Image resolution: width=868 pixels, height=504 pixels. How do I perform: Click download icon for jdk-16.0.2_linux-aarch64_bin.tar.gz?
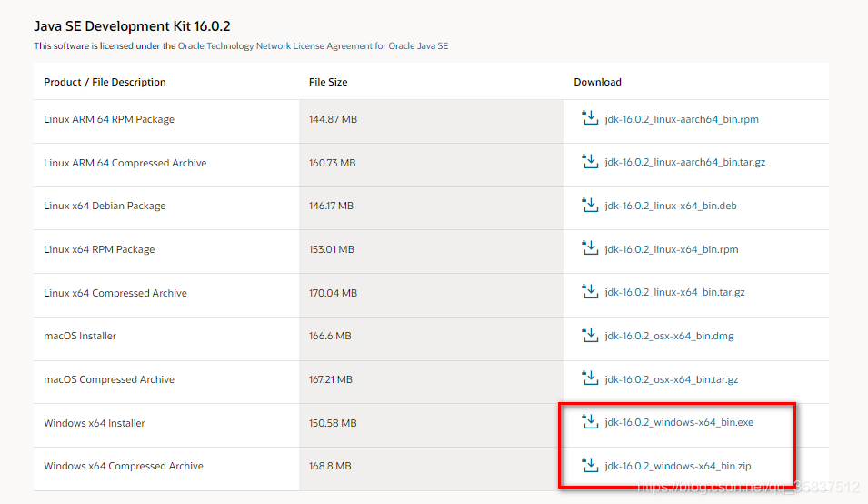(x=590, y=161)
